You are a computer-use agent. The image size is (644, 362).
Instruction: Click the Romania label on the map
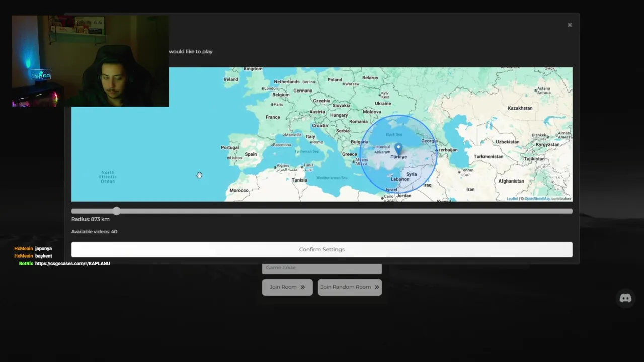coord(359,122)
